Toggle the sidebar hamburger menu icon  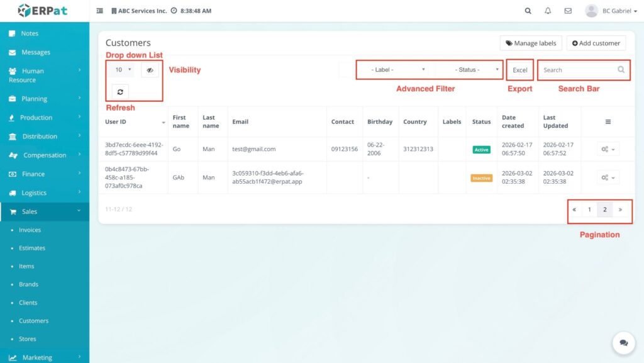[99, 11]
